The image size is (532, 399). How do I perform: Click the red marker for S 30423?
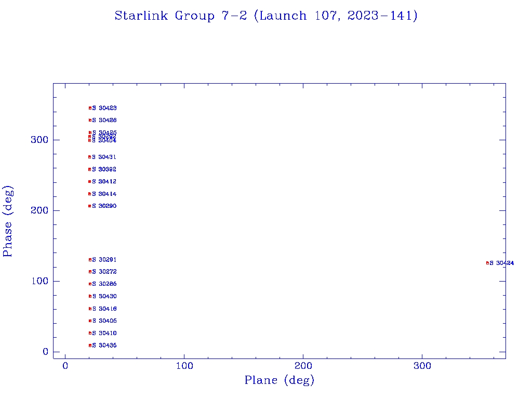[90, 108]
